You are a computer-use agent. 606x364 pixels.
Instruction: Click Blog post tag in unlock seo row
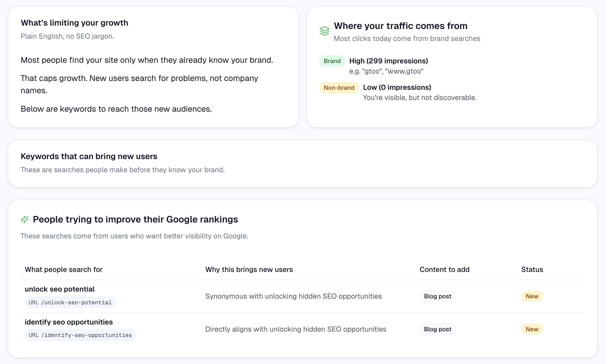pos(437,296)
